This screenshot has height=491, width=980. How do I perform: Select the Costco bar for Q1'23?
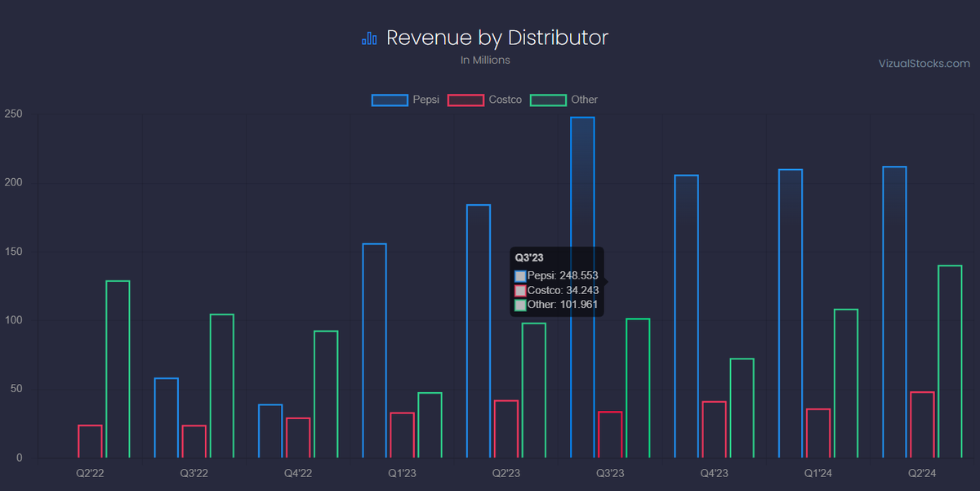point(402,435)
